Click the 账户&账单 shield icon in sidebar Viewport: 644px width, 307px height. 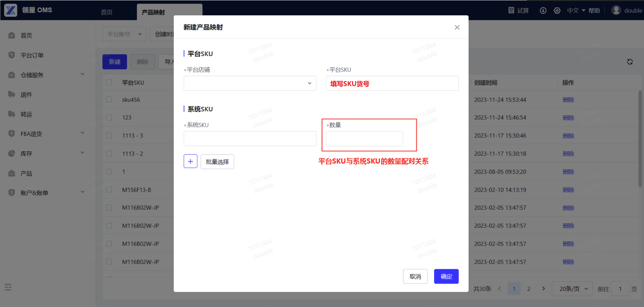click(x=12, y=193)
